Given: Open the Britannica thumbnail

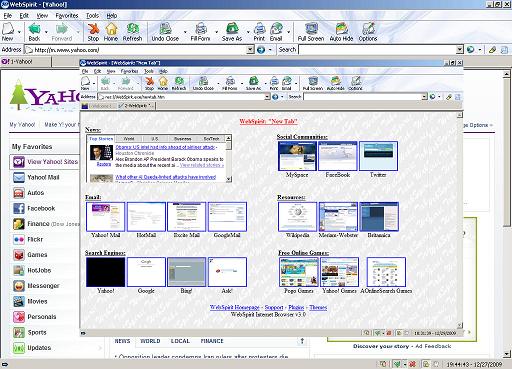Looking at the screenshot, I should [x=379, y=217].
